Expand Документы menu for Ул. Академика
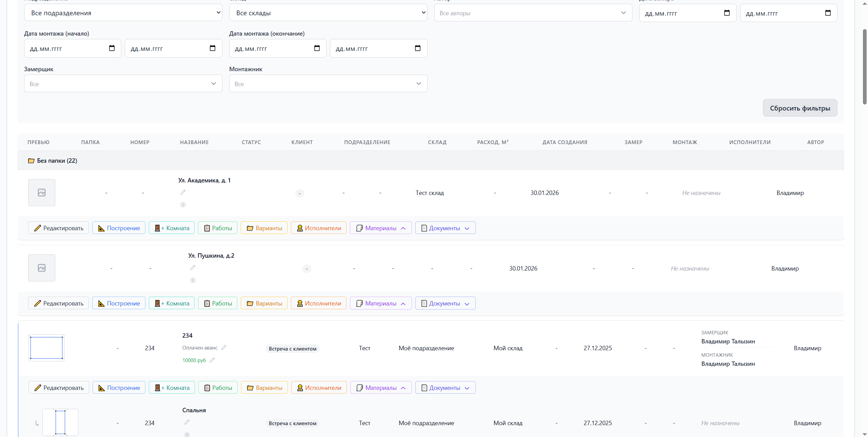Screen dimensions: 868x437 445,228
